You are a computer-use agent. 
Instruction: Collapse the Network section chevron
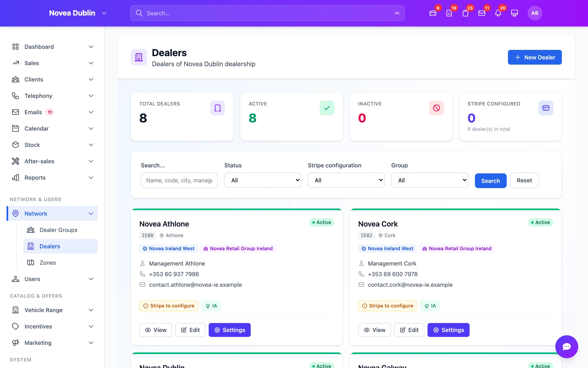(91, 213)
